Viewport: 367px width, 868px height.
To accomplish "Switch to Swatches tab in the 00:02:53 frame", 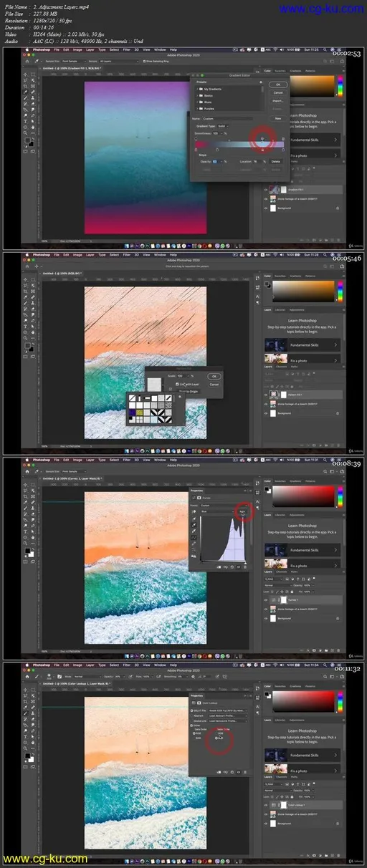I will 280,71.
